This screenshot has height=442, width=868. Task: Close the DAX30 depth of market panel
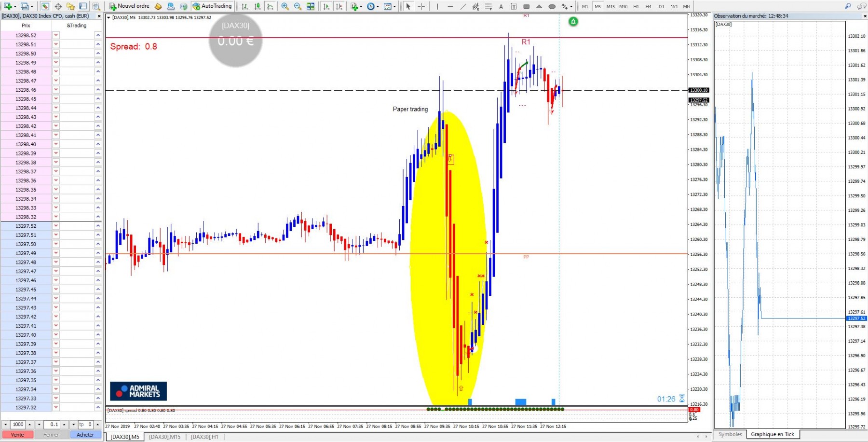[99, 16]
